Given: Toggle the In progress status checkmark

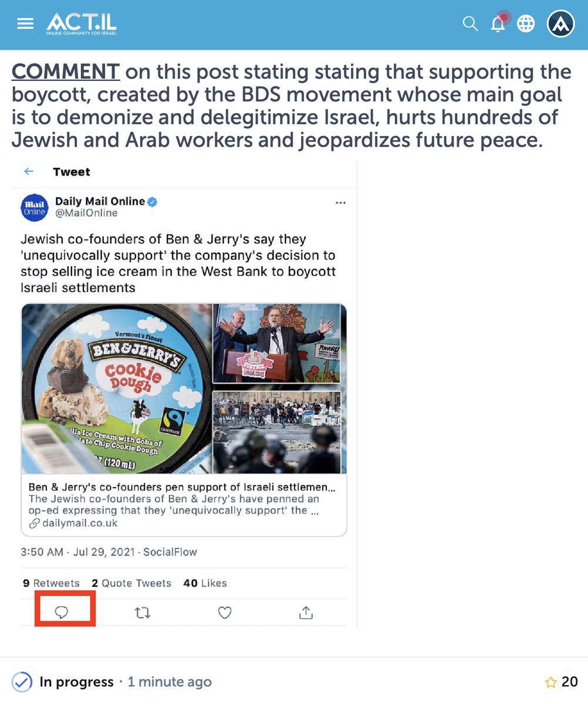Looking at the screenshot, I should (x=22, y=682).
